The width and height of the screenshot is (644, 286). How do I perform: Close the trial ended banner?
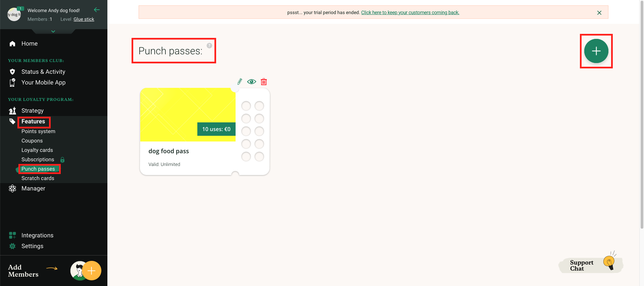pyautogui.click(x=599, y=13)
